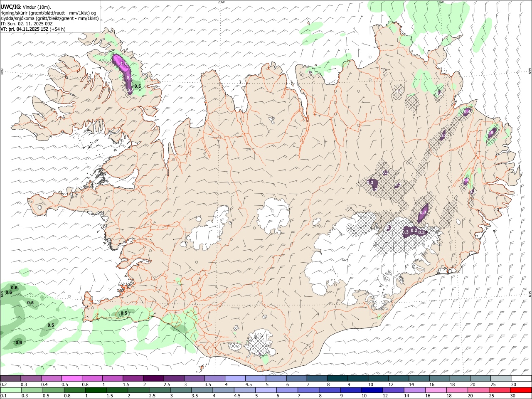Viewport: 532px width, 399px height.
Task: Click the 'VT: þri. 04.11.2025 15Z (+54 h)' line
Action: pyautogui.click(x=33, y=29)
